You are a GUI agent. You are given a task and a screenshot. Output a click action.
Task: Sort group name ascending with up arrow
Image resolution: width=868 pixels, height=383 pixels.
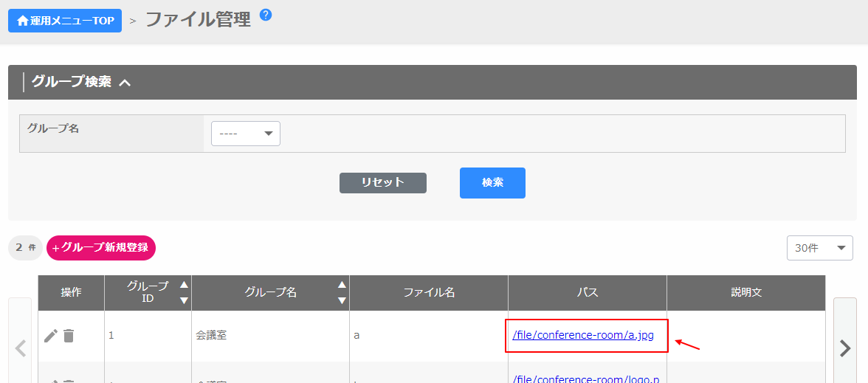click(342, 285)
